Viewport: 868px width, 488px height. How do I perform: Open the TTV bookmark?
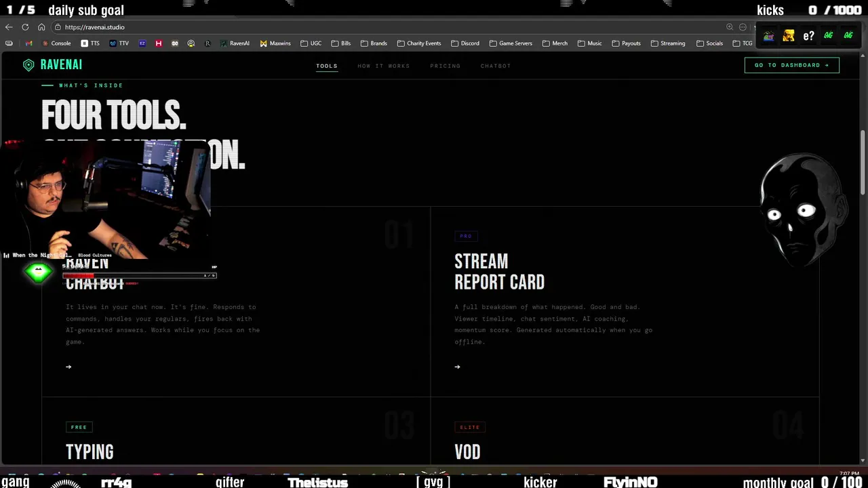pyautogui.click(x=119, y=43)
